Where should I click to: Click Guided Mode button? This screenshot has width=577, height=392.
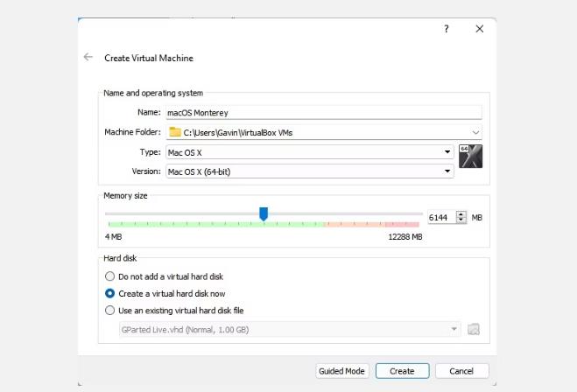pos(341,371)
